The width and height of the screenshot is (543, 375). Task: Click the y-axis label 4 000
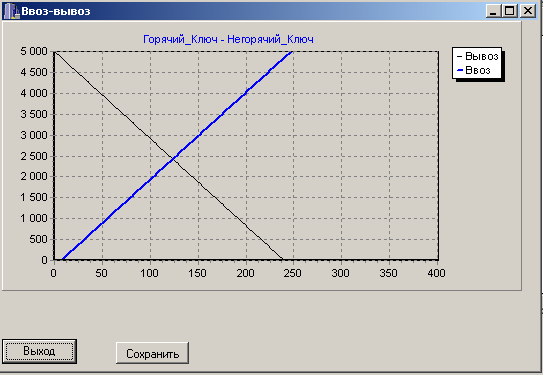34,93
